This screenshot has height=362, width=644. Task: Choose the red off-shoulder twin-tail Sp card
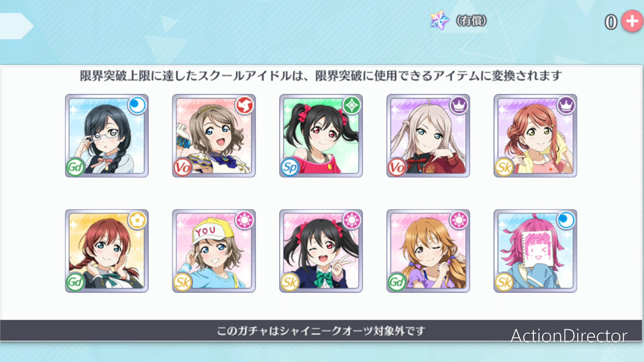coord(321,136)
